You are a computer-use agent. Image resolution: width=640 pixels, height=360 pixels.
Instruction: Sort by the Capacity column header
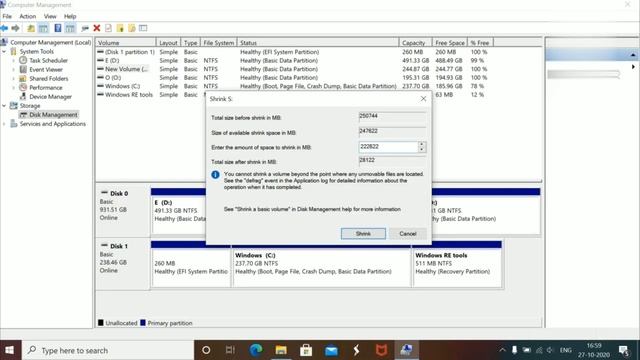(415, 42)
